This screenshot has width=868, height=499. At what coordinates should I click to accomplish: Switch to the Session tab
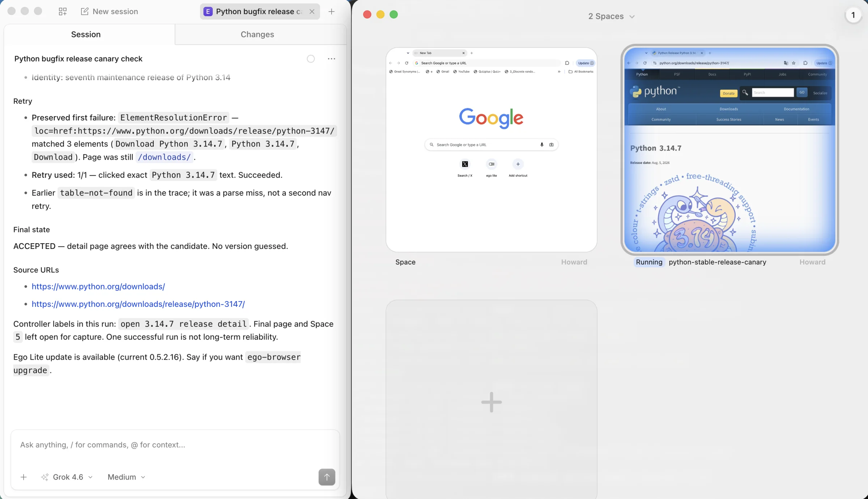(86, 34)
